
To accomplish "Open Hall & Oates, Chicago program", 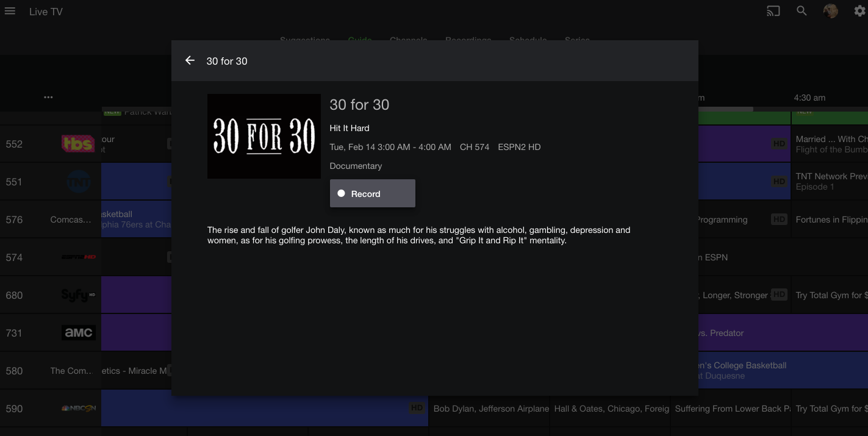I will pos(611,409).
